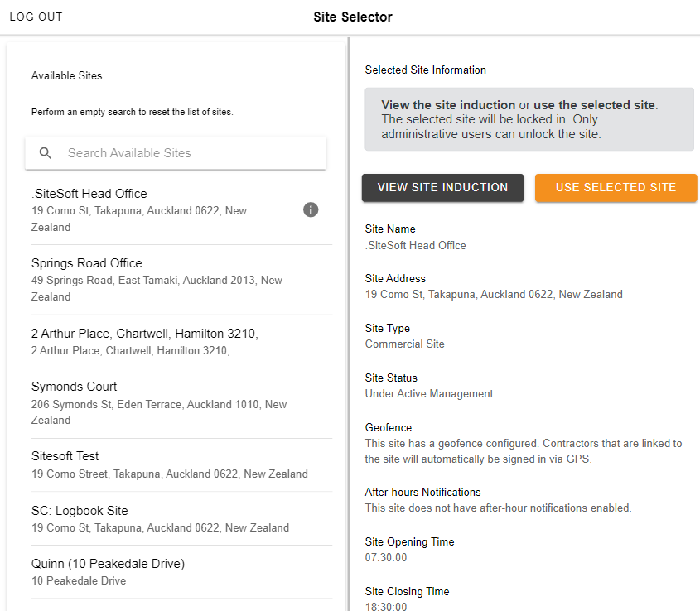
Task: Click the Available Sites heading
Action: 67,76
